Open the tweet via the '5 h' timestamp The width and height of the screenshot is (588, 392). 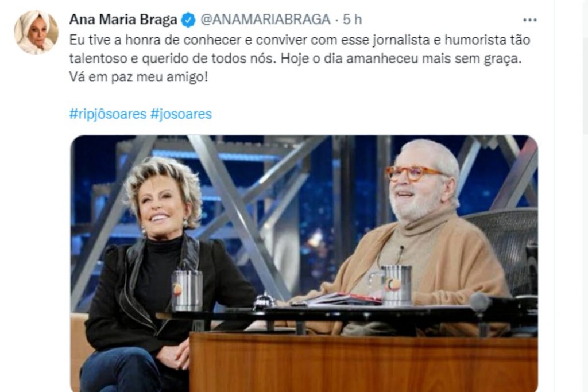click(353, 20)
